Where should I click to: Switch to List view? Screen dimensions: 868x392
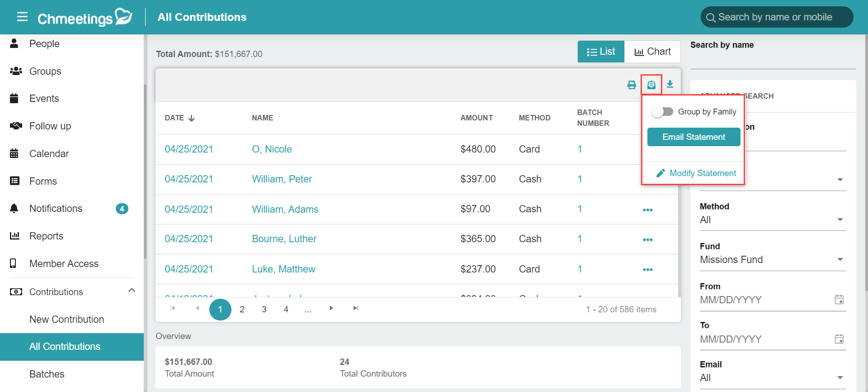tap(601, 52)
